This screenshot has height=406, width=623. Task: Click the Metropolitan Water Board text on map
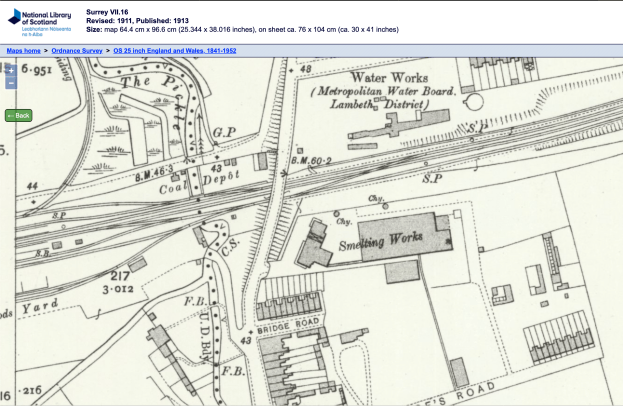(x=383, y=93)
